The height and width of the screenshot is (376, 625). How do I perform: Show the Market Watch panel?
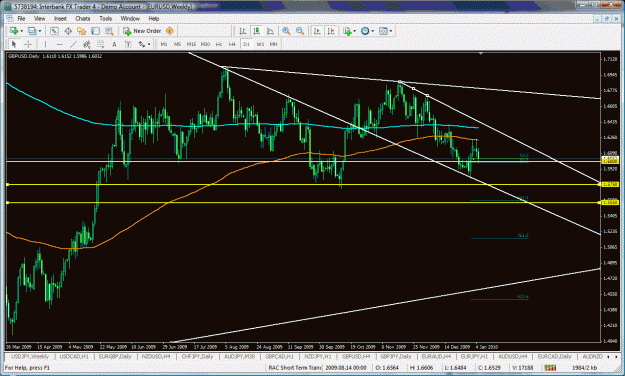(55, 31)
